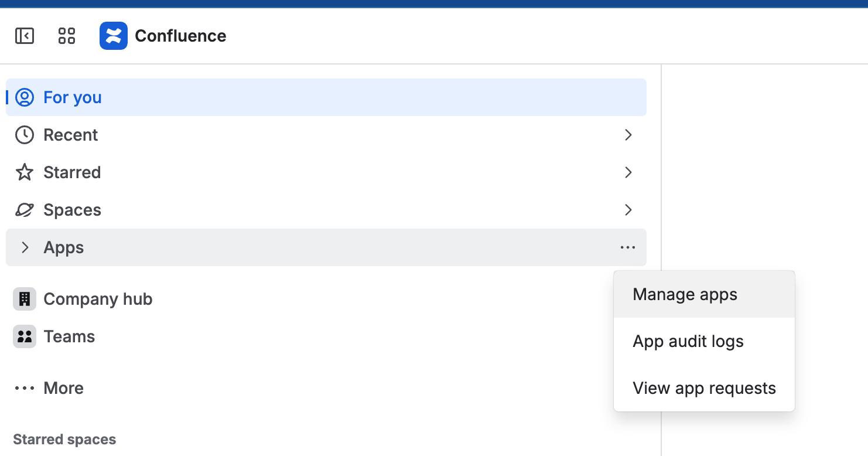Open the Spaces flyout chevron
This screenshot has height=456, width=868.
(x=628, y=210)
